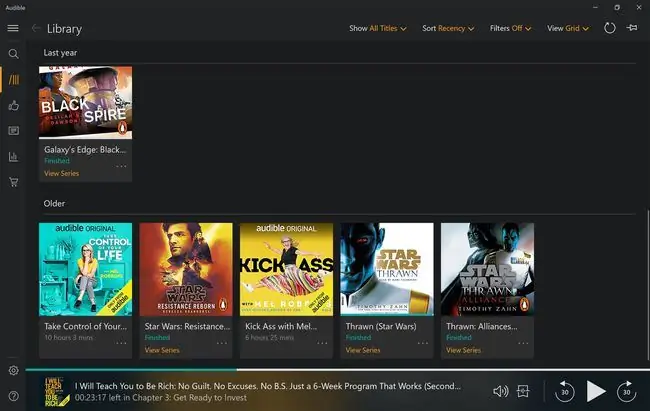This screenshot has height=411, width=650.
Task: Open the search icon in sidebar
Action: [x=13, y=54]
